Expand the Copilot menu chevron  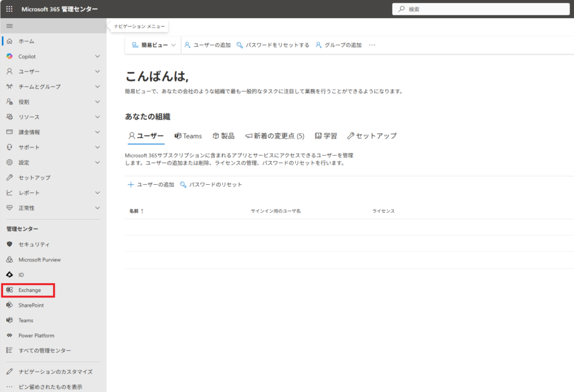click(x=97, y=57)
